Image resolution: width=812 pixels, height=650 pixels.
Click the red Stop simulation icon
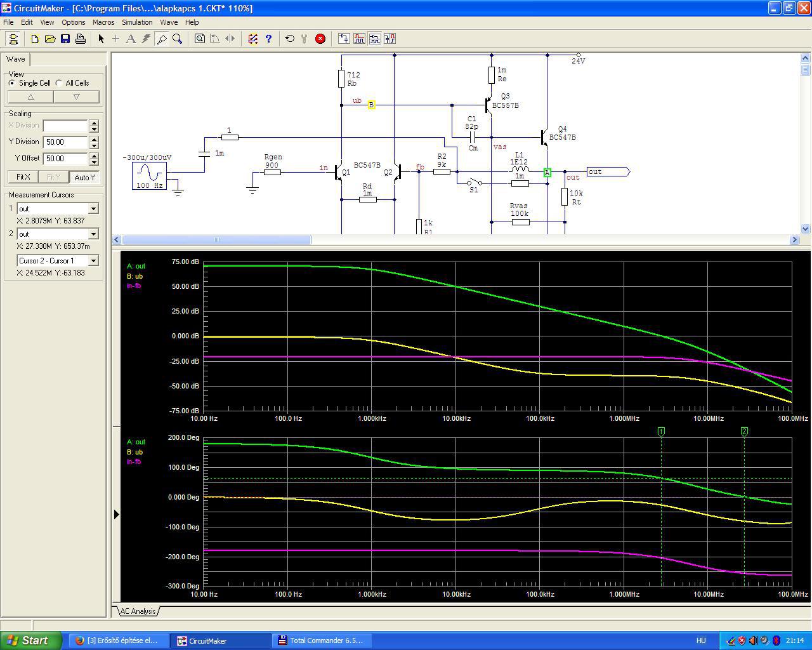point(320,39)
